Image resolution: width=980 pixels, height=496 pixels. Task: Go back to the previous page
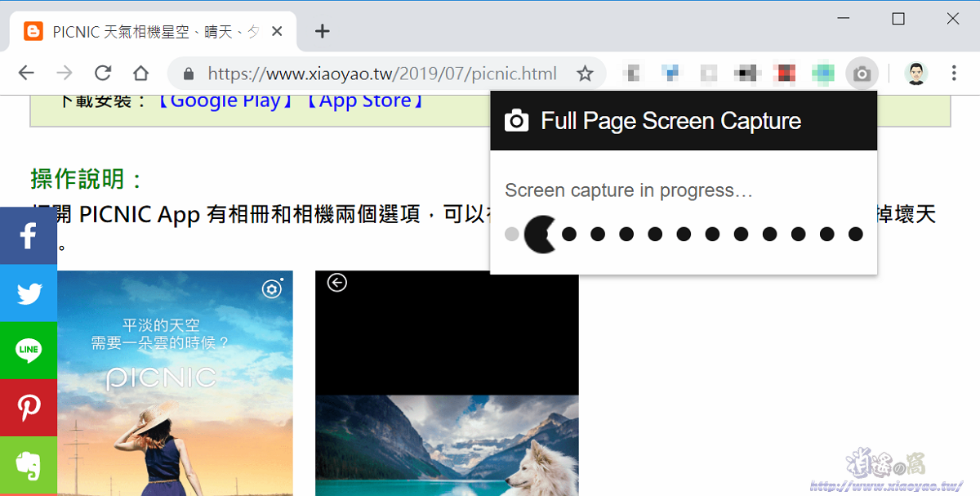pyautogui.click(x=26, y=74)
